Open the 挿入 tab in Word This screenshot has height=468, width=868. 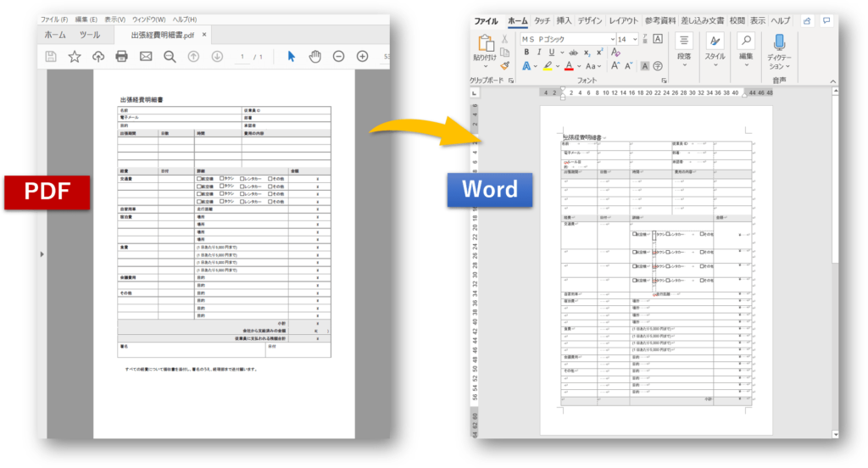(x=564, y=20)
